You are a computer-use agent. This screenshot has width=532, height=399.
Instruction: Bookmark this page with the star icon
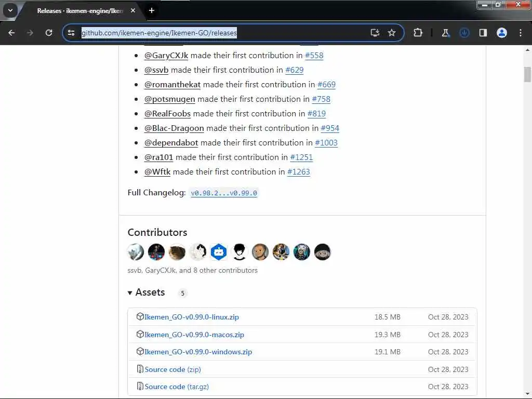tap(392, 33)
